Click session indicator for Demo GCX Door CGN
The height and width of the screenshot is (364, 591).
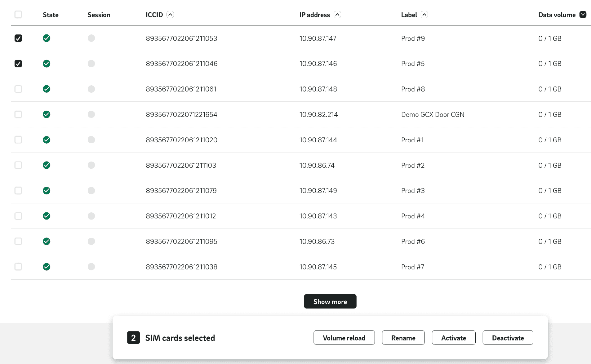pos(91,114)
